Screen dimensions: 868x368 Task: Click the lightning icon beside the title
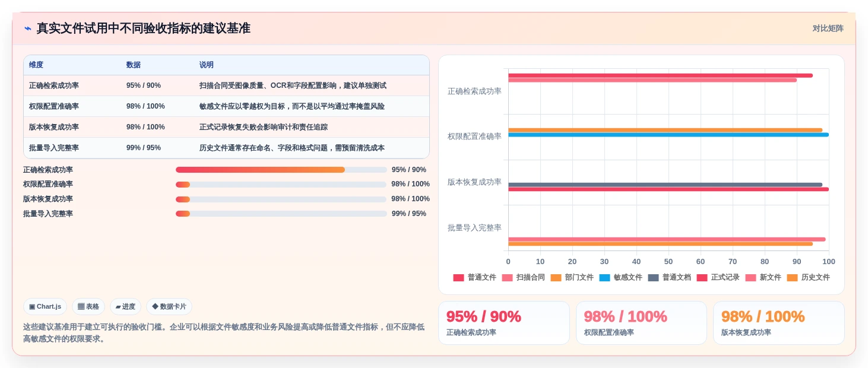[x=28, y=28]
